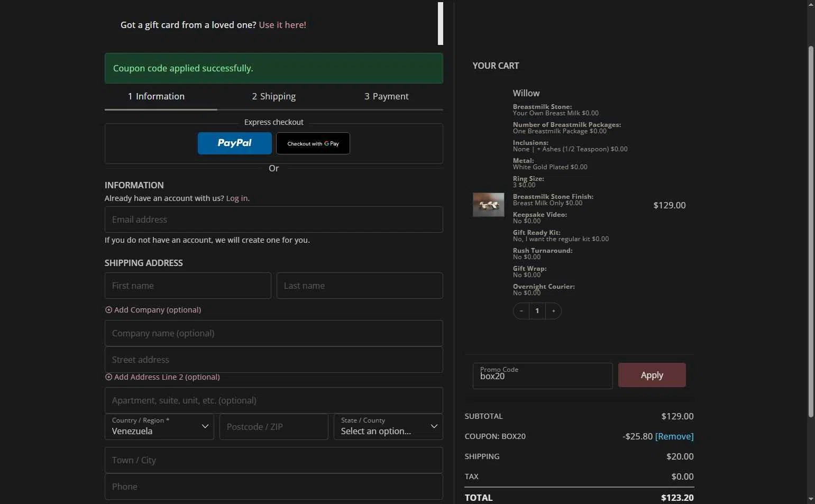Image resolution: width=815 pixels, height=504 pixels.
Task: Focus the Town / City field
Action: 274,460
